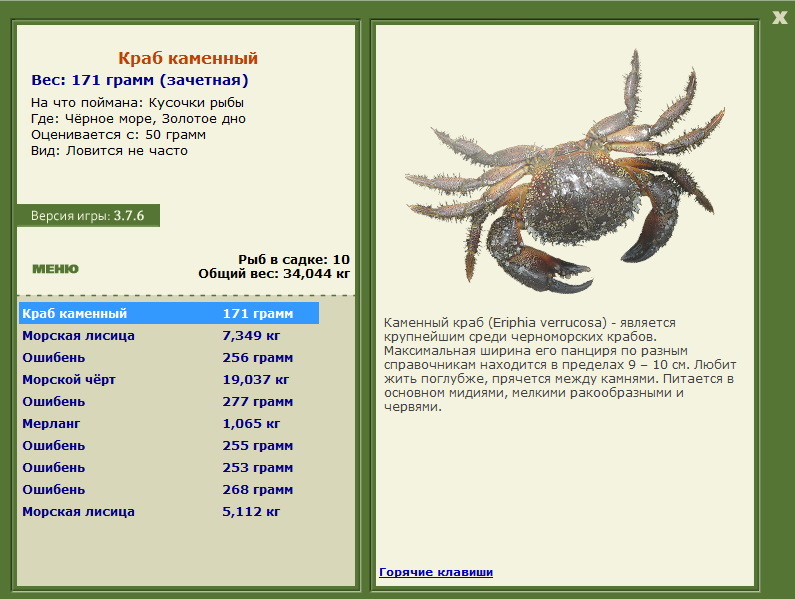
Task: Select Ошибень 277 грамм entry
Action: pos(169,402)
